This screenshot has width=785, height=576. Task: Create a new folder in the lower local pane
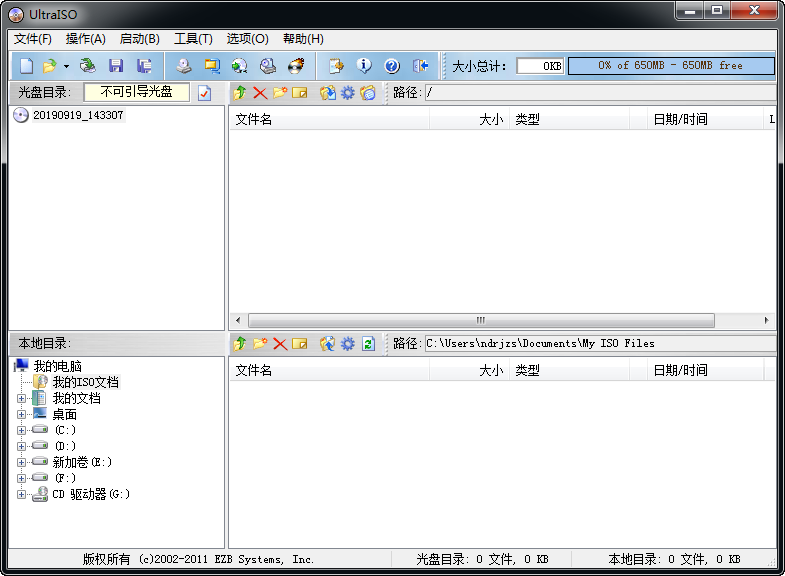260,344
